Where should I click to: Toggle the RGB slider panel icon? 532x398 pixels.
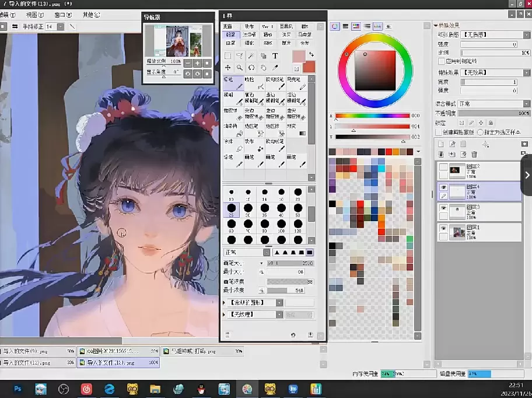(x=345, y=26)
